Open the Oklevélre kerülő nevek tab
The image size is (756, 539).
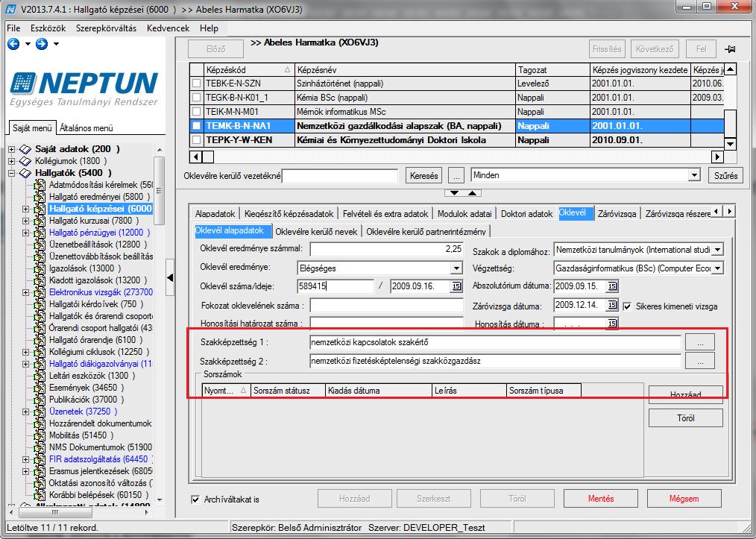click(x=316, y=231)
